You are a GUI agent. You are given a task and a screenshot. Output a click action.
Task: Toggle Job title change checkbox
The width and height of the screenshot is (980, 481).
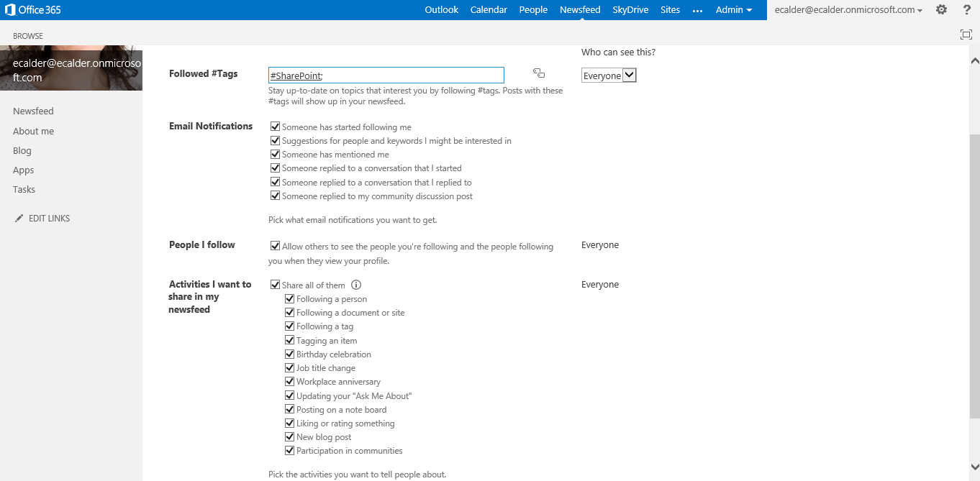click(290, 367)
